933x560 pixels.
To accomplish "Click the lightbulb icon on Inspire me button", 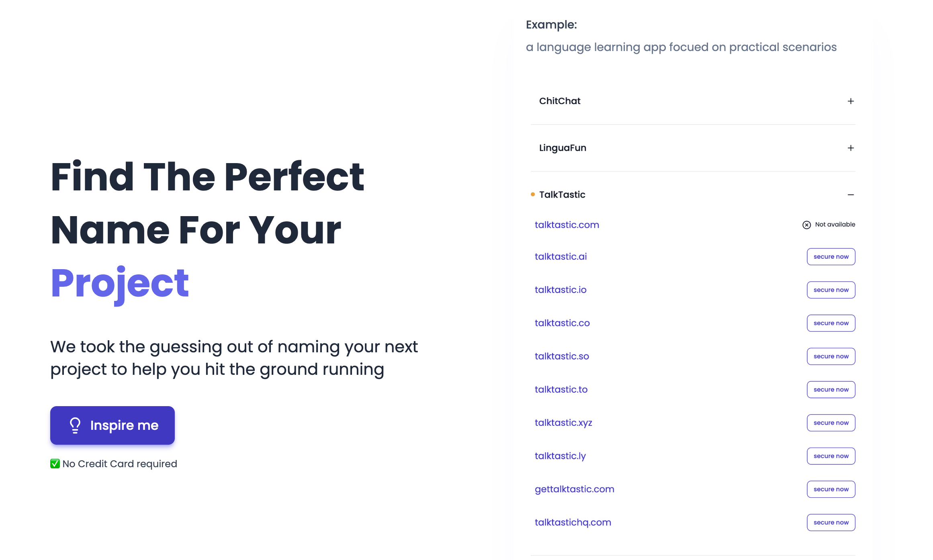I will click(75, 425).
